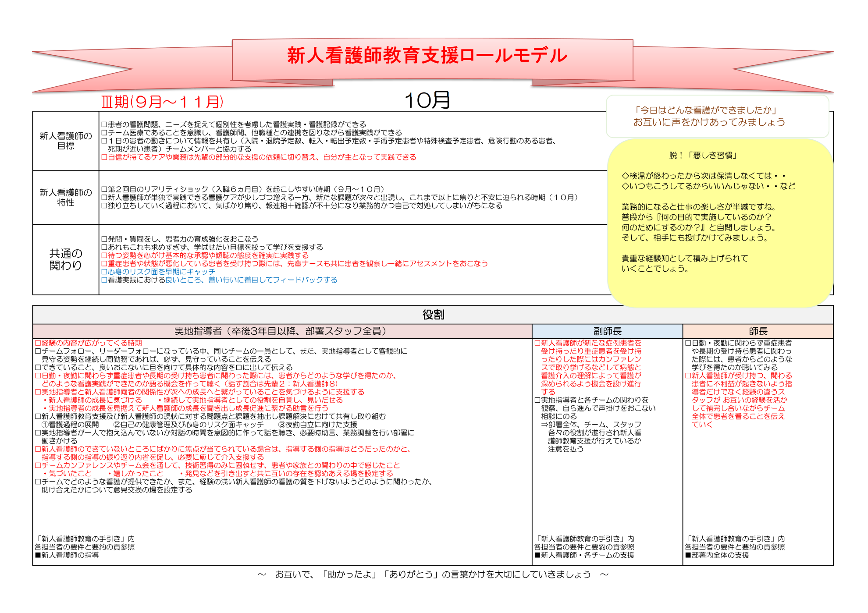Check the box beside 第2回目のリアリティショック
This screenshot has height=613, width=868.
pos(104,189)
